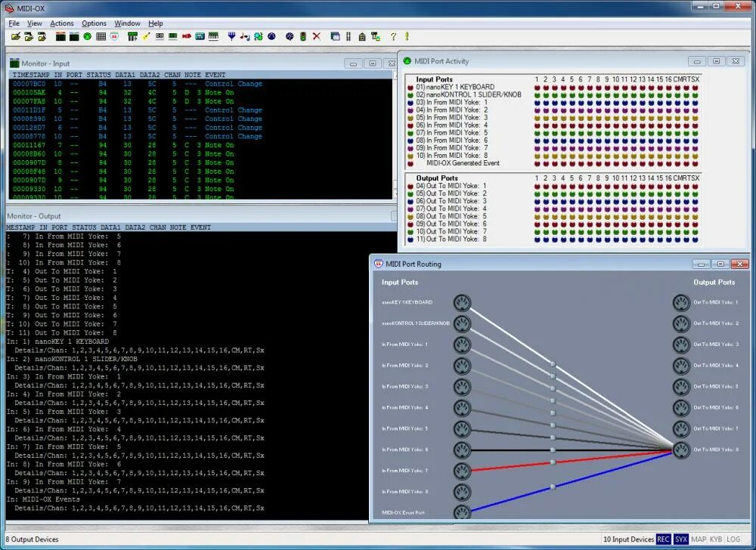Click LED beside 02) nanoKONTROL 1 SLIDER/KNOB
Image resolution: width=756 pixels, height=550 pixels.
(x=411, y=95)
